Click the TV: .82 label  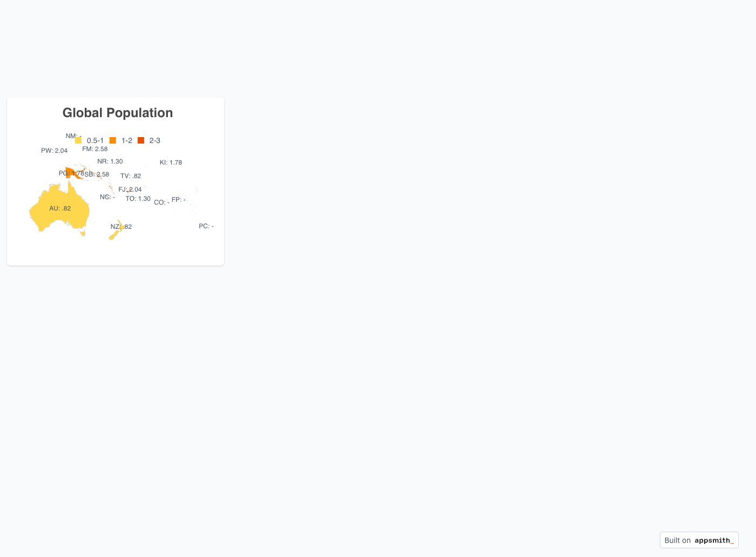[x=131, y=176]
